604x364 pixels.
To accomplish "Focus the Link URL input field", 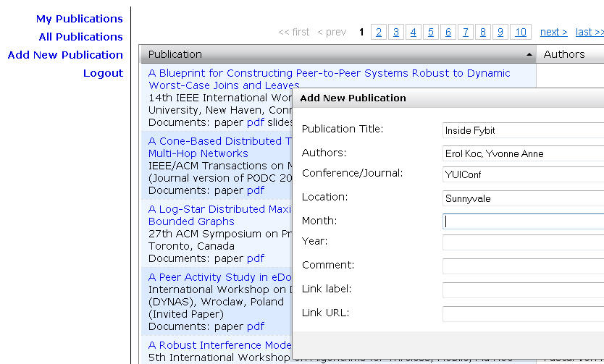I will tap(523, 314).
